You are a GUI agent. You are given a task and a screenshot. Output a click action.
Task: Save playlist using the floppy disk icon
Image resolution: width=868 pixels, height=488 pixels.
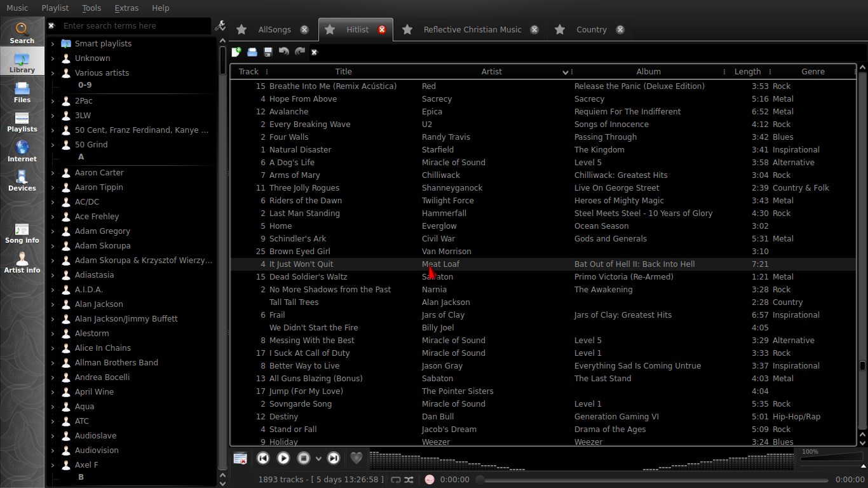click(x=268, y=51)
